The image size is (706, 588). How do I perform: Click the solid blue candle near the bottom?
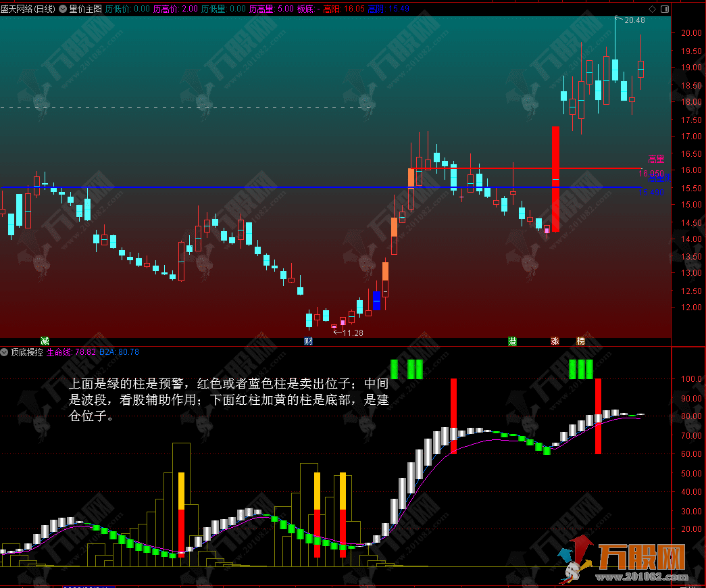(x=376, y=301)
